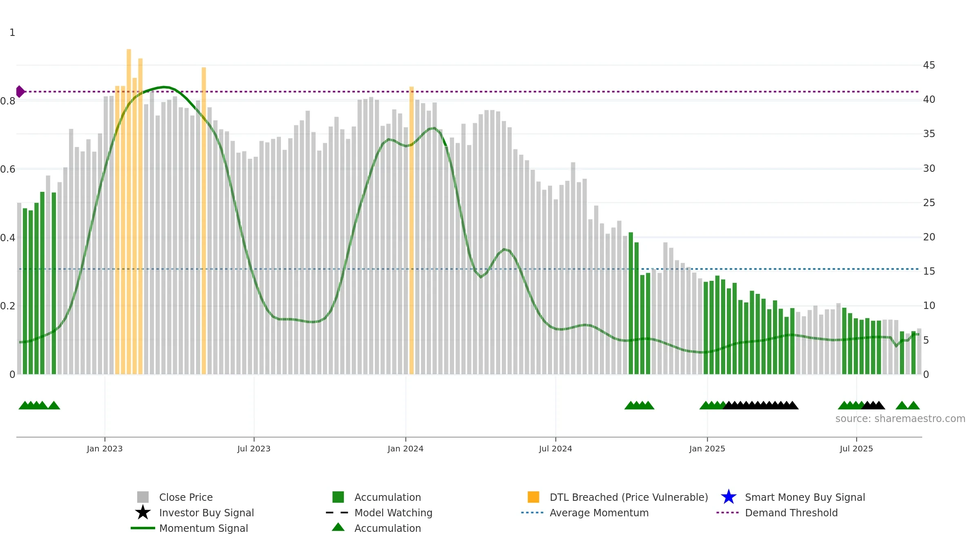
Task: Click the Jul 2024 x-axis label
Action: (x=555, y=449)
